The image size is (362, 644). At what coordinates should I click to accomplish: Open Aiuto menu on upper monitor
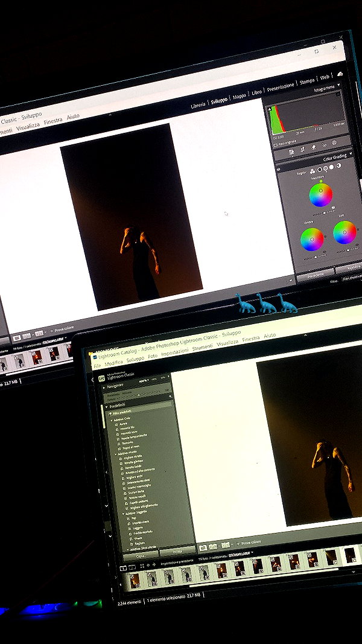pos(73,117)
